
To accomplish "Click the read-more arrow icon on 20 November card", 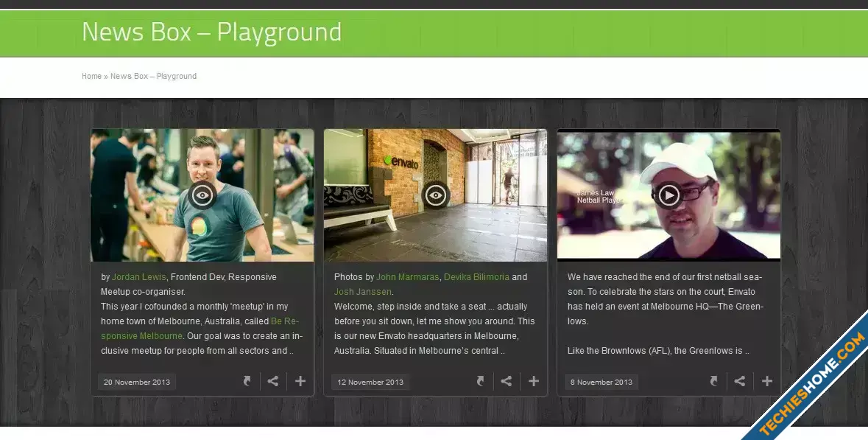I will click(247, 381).
